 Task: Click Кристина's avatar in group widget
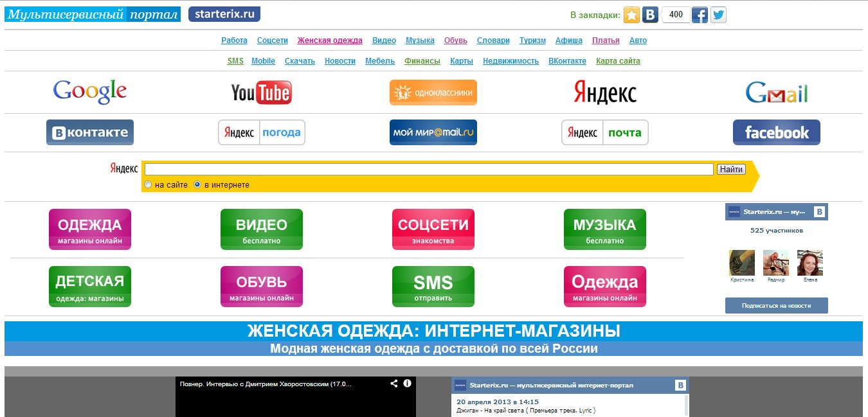point(742,263)
